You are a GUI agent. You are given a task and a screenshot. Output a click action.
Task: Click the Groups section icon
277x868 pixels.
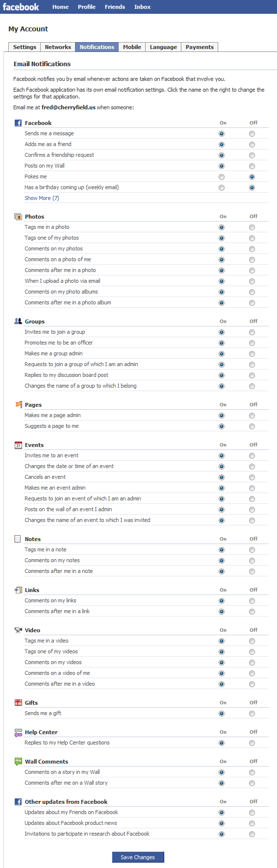tap(18, 321)
